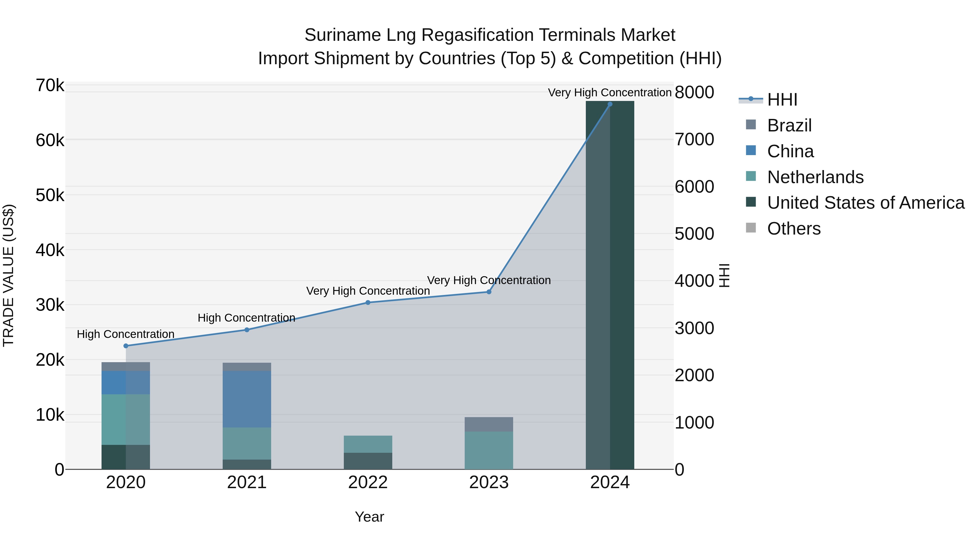The height and width of the screenshot is (551, 980).
Task: Click the 3000 right axis tick
Action: click(x=695, y=328)
